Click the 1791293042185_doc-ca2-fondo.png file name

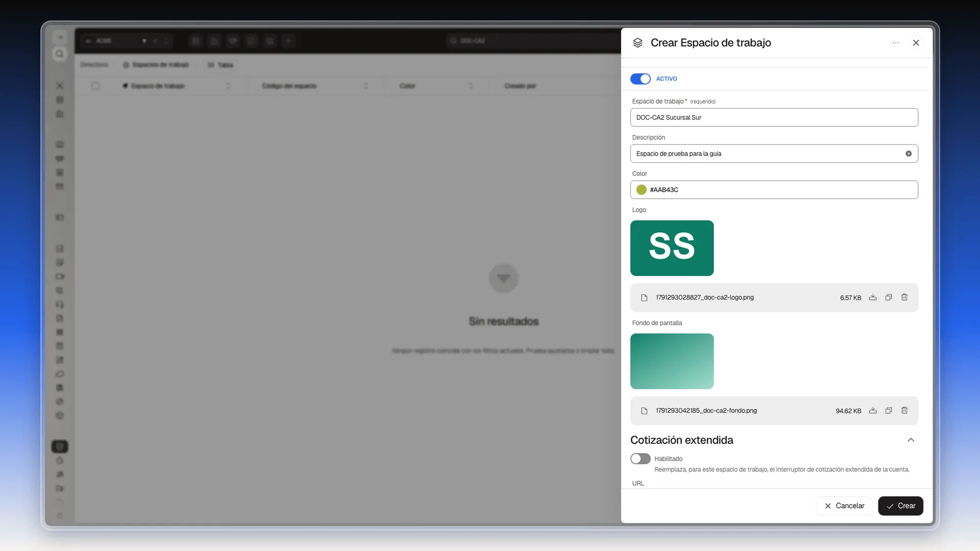point(706,411)
